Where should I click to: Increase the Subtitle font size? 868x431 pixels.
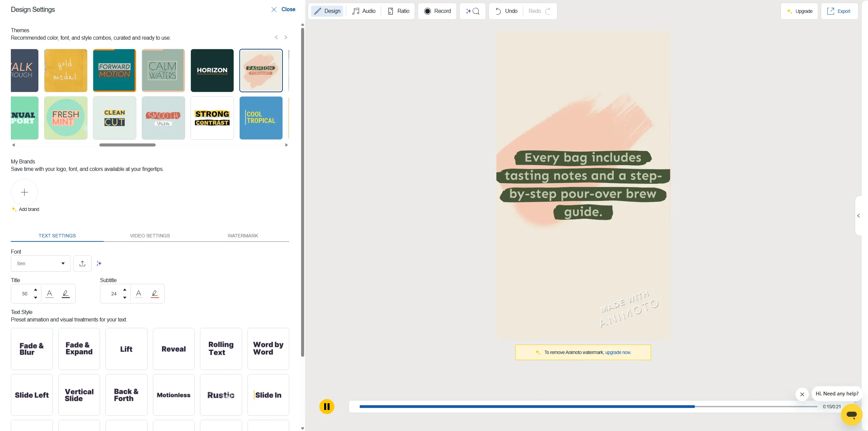point(125,290)
